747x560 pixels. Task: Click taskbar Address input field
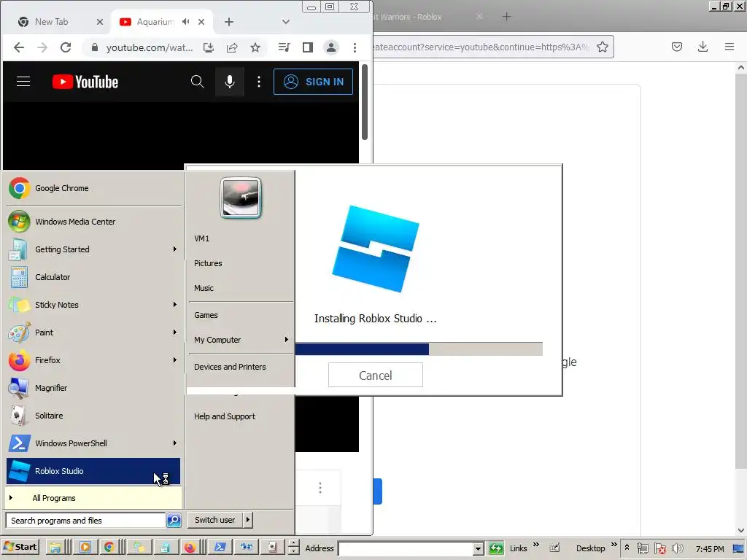(x=406, y=548)
